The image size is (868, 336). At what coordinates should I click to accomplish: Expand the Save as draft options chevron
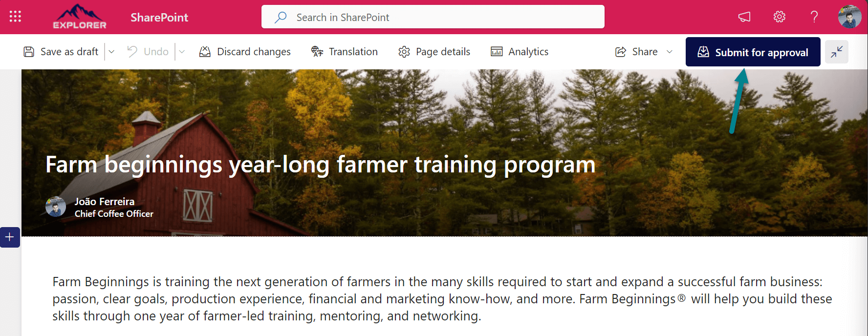click(111, 51)
